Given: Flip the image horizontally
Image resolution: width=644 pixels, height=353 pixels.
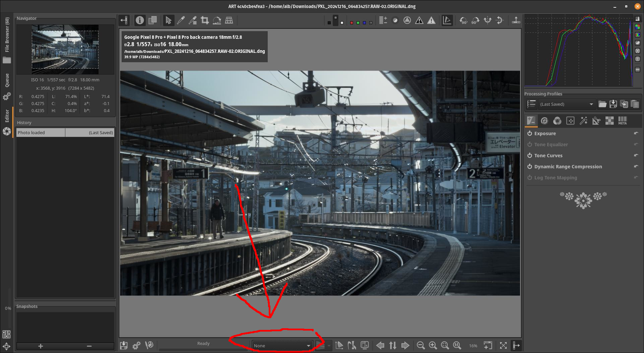Looking at the screenshot, I should [x=488, y=20].
